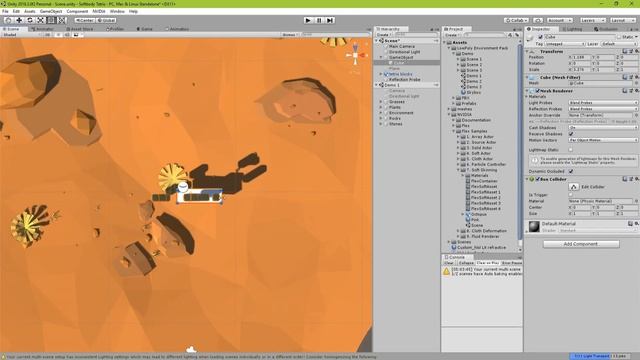Toggle Global handle rotation button
The width and height of the screenshot is (640, 360).
click(x=107, y=20)
